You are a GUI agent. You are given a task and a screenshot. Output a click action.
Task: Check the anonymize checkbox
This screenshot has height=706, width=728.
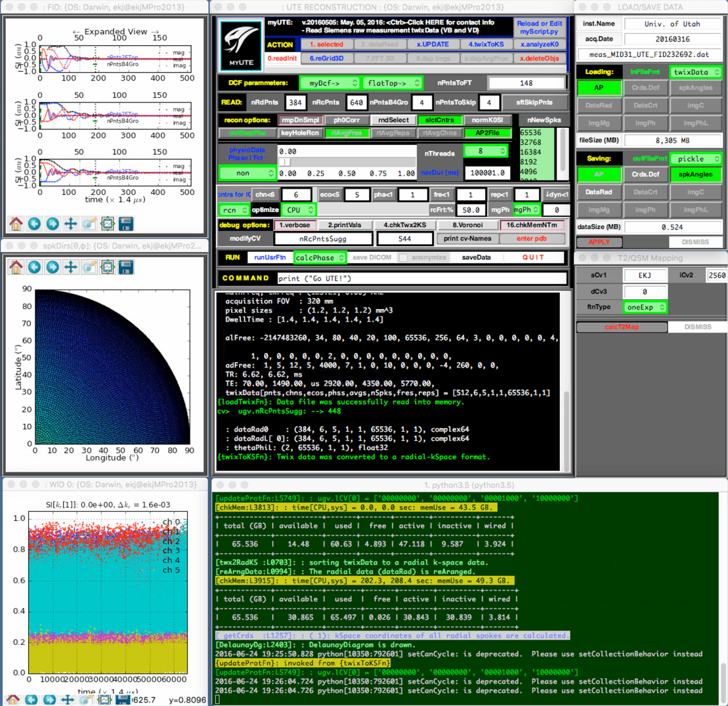coord(404,258)
